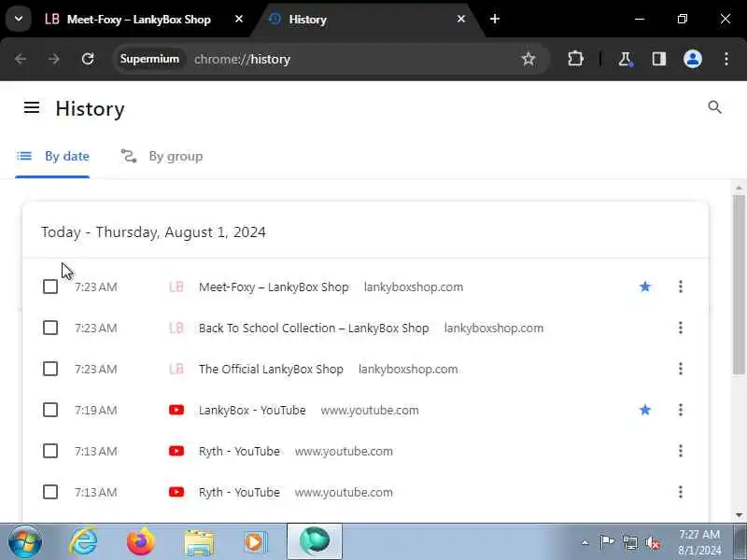
Task: Open actions menu for LankyBox - YouTube entry
Action: 681,410
